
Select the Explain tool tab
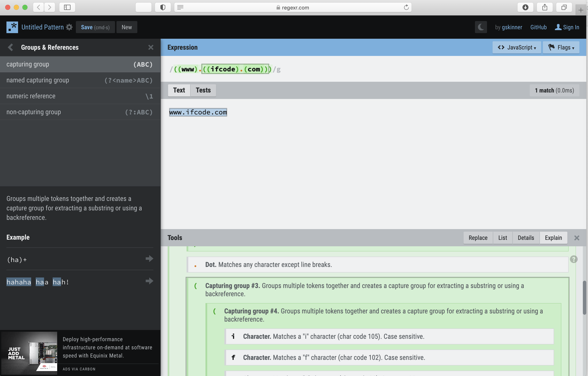(x=553, y=238)
